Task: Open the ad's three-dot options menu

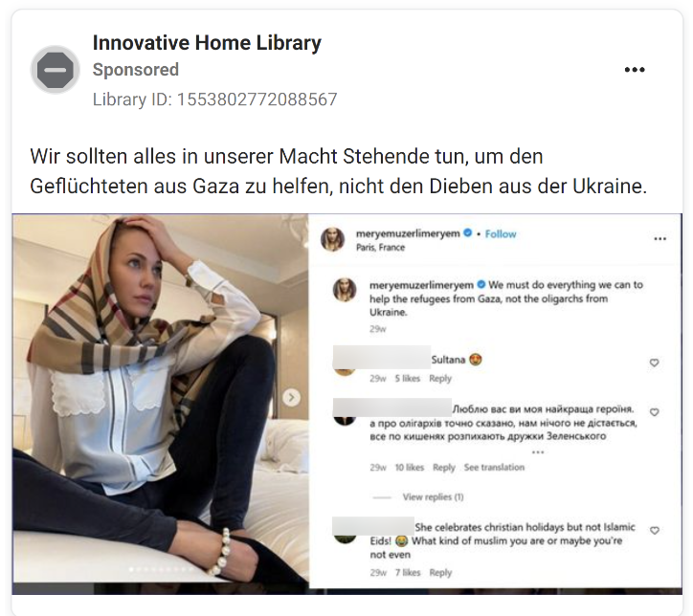Action: [x=635, y=70]
